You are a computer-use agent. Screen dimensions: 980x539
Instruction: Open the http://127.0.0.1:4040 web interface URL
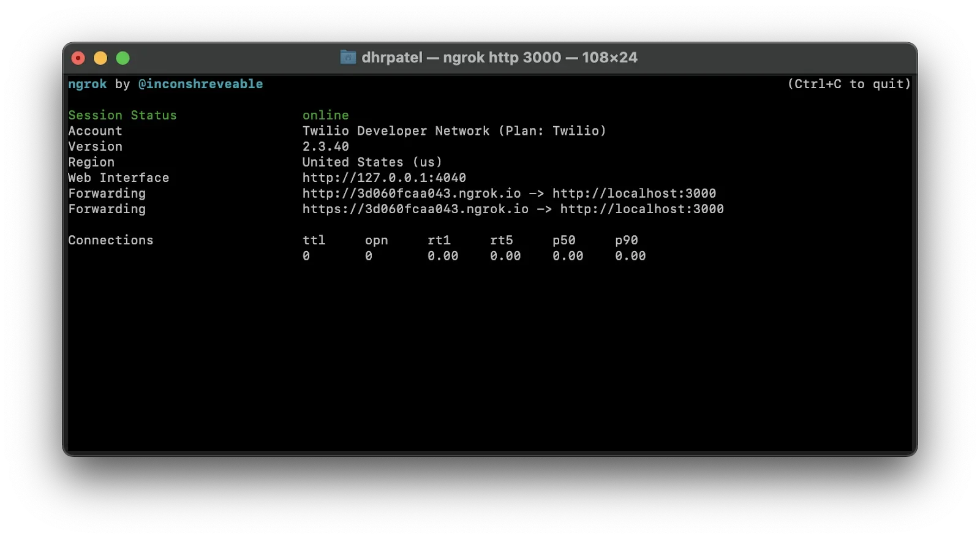point(384,178)
